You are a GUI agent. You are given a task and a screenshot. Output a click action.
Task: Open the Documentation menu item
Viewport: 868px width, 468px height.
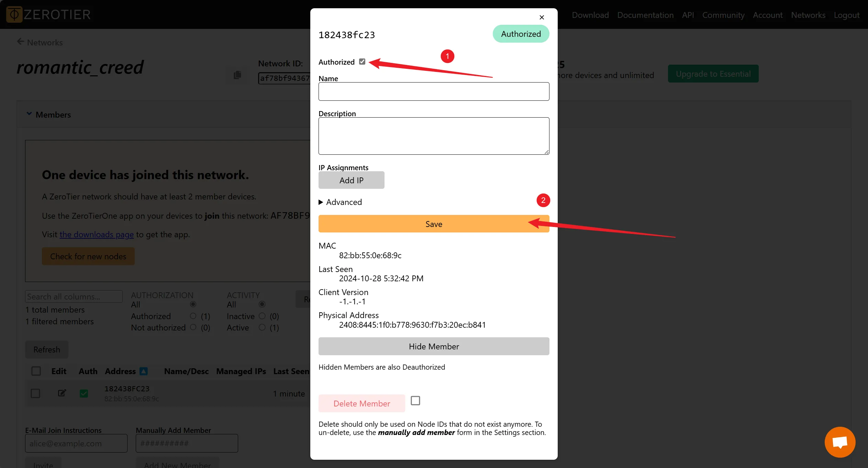645,15
